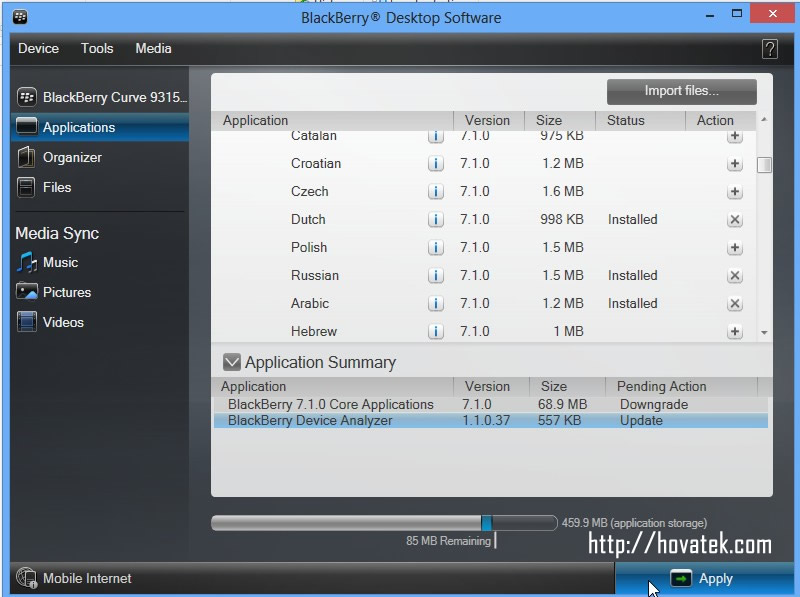The image size is (800, 597).
Task: Open the Device menu
Action: coord(38,48)
